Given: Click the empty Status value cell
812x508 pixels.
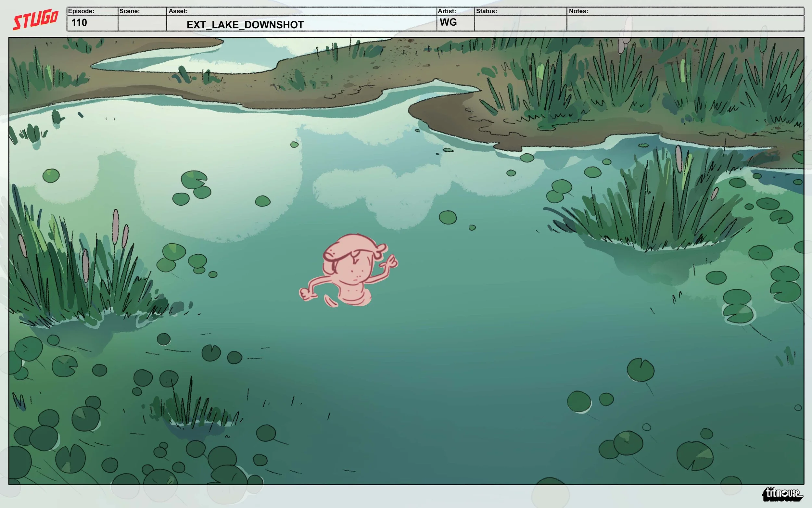Looking at the screenshot, I should point(521,23).
